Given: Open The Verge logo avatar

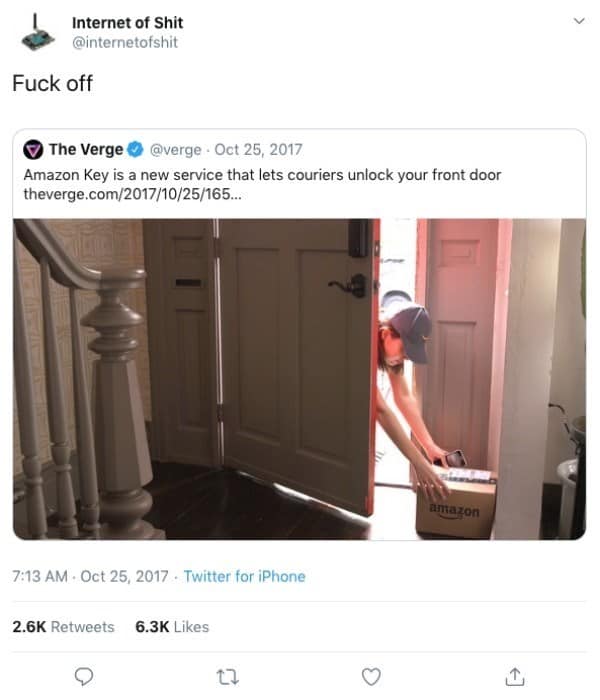Looking at the screenshot, I should click(33, 150).
